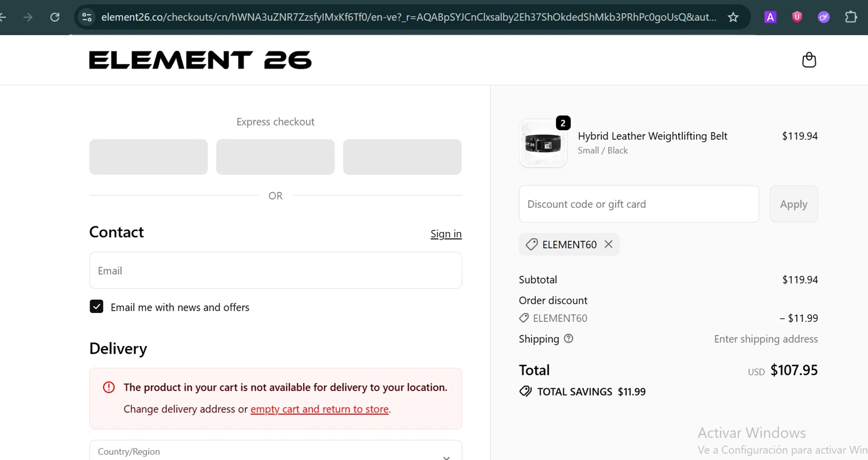Open the red shield extension icon
Screen dimensions: 868x460
797,17
